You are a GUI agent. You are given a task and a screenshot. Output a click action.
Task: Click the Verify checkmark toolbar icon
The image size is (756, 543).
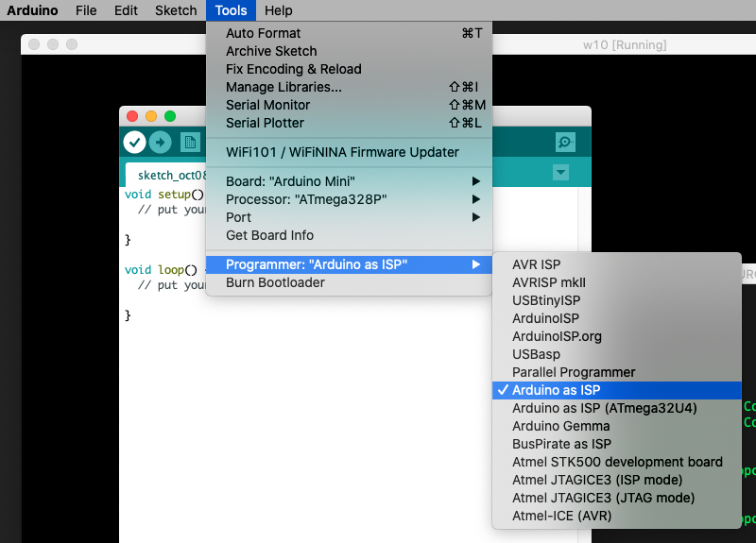(134, 143)
